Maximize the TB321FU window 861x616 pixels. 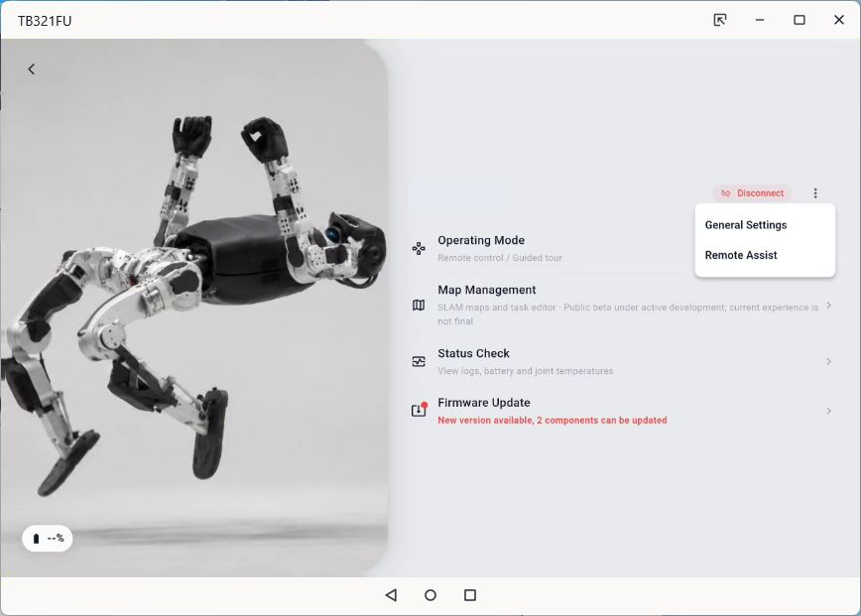799,20
